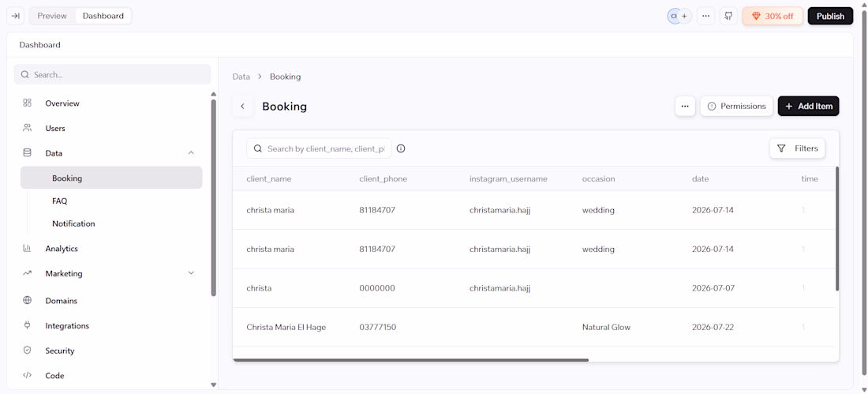Click the plus add collaborator icon
The width and height of the screenshot is (868, 394).
[x=685, y=16]
